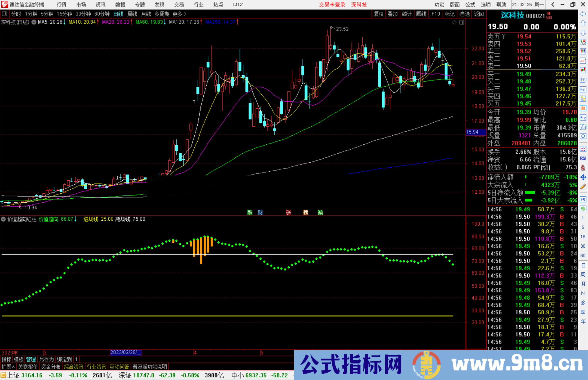Toggle the panel layout icon left of 分时

point(5,14)
